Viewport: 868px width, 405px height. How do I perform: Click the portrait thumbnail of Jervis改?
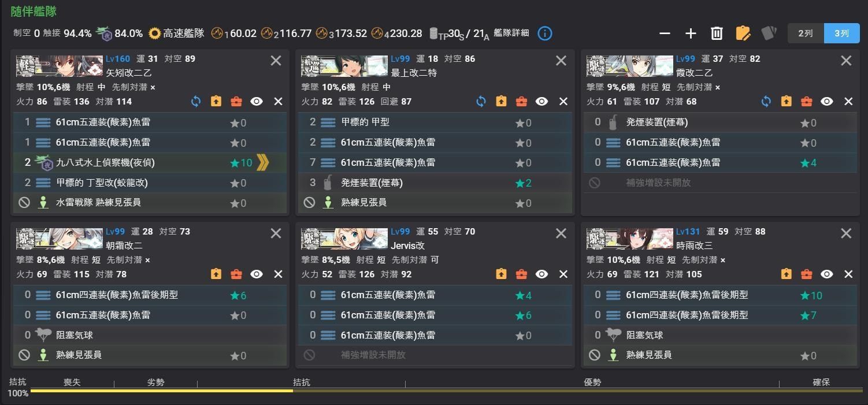[345, 237]
